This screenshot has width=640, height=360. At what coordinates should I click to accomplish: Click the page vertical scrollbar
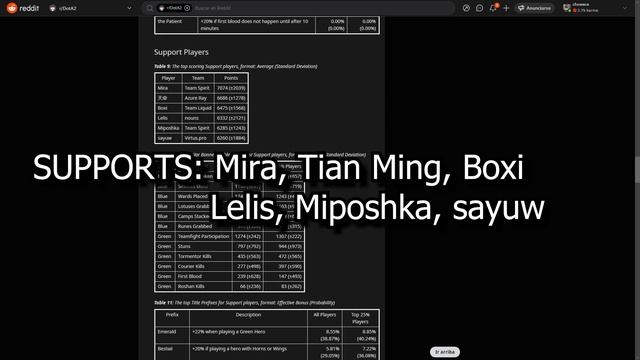[637, 169]
